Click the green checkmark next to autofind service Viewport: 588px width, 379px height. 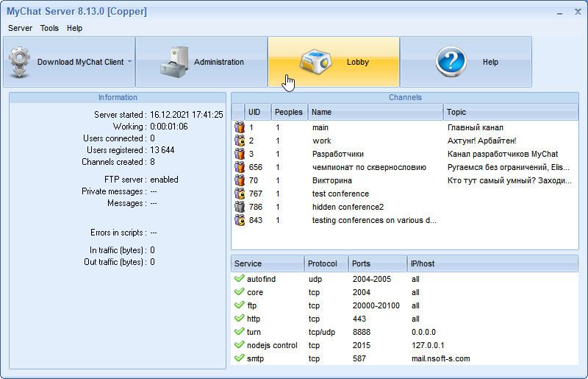click(x=239, y=279)
